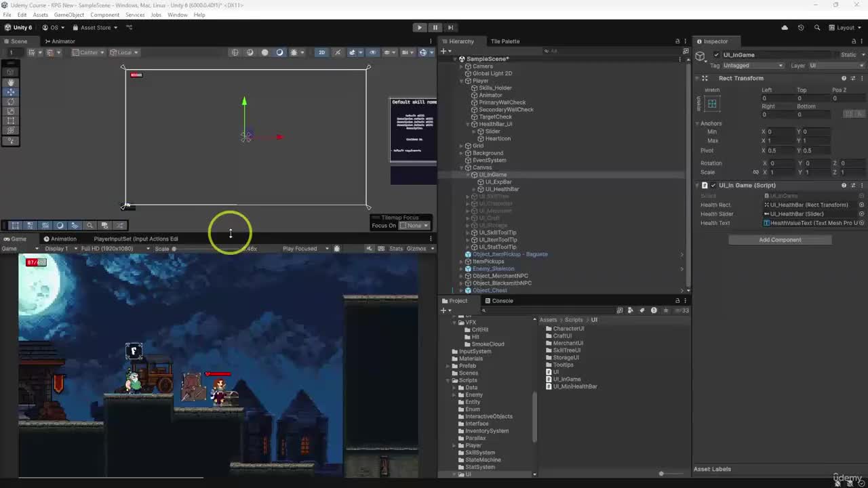868x488 pixels.
Task: Toggle the Scale constrain proportions link icon
Action: [x=755, y=172]
